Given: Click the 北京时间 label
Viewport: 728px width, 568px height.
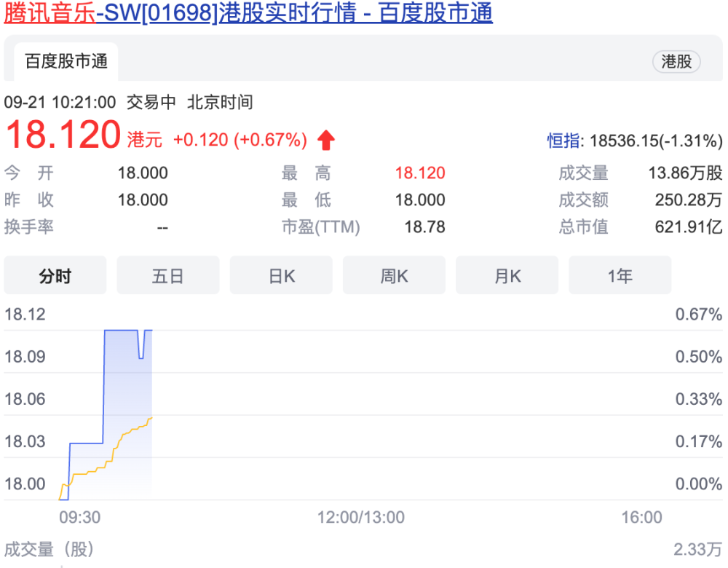Looking at the screenshot, I should (x=220, y=102).
